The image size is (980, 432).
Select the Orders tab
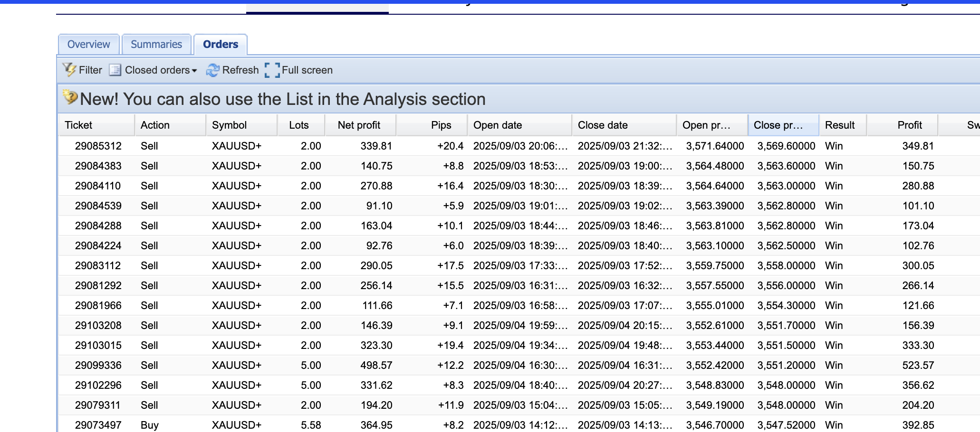220,44
